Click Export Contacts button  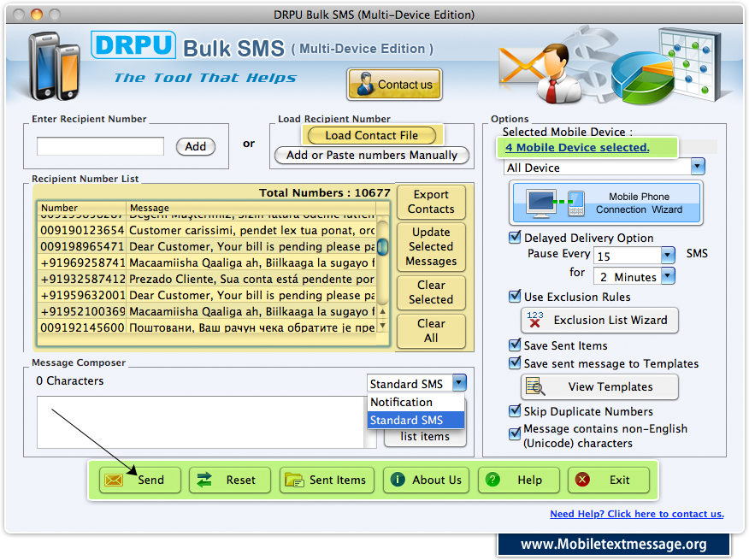click(x=431, y=202)
